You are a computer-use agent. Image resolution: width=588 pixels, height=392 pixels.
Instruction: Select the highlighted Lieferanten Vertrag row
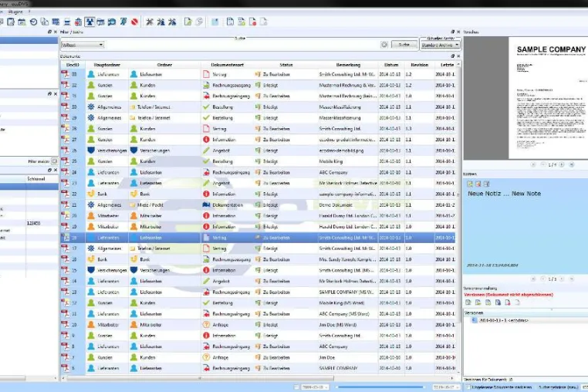259,238
